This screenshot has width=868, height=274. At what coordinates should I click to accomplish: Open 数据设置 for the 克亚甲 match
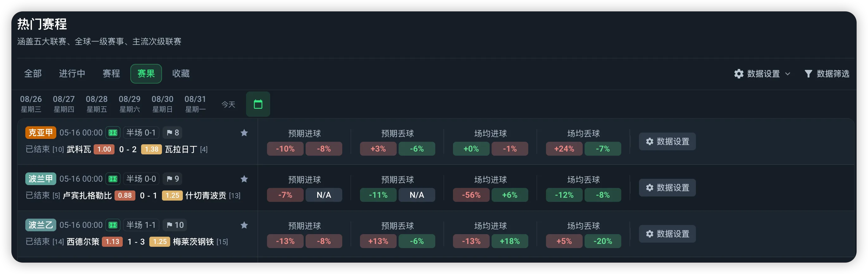667,141
